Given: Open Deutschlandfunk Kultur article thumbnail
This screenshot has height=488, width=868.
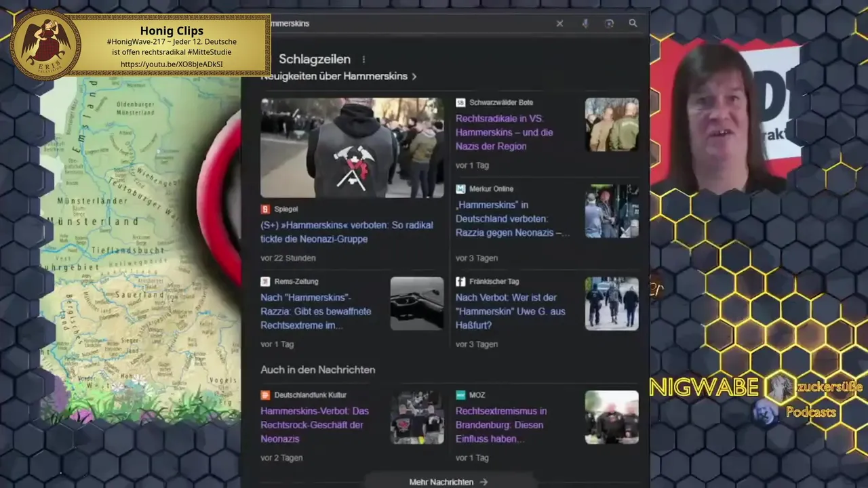Looking at the screenshot, I should [417, 418].
